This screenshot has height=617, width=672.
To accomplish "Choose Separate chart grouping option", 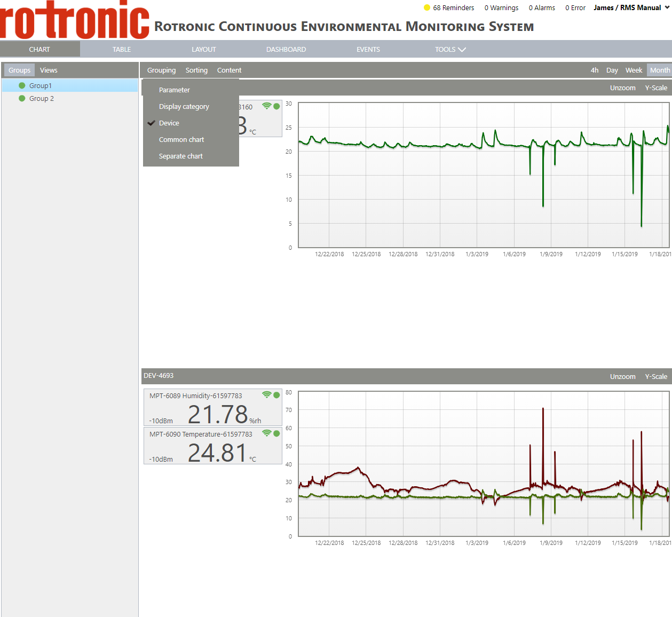I will [191, 156].
